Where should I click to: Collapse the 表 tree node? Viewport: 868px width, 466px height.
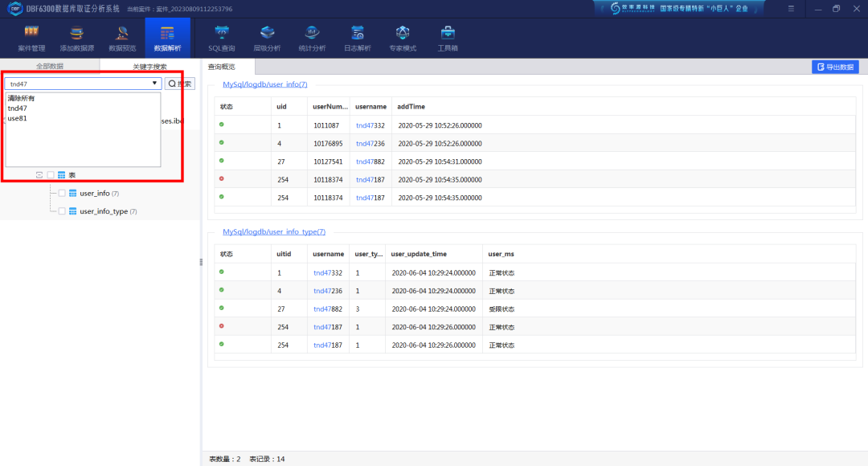coord(39,175)
